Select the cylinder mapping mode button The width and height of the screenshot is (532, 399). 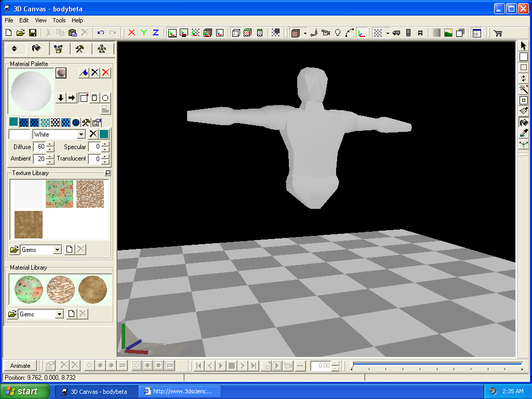click(x=94, y=98)
